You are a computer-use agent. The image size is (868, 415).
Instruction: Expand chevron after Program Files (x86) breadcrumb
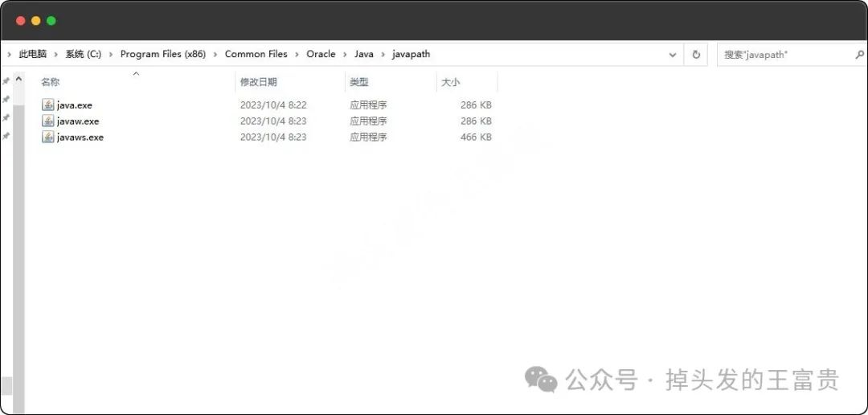215,55
